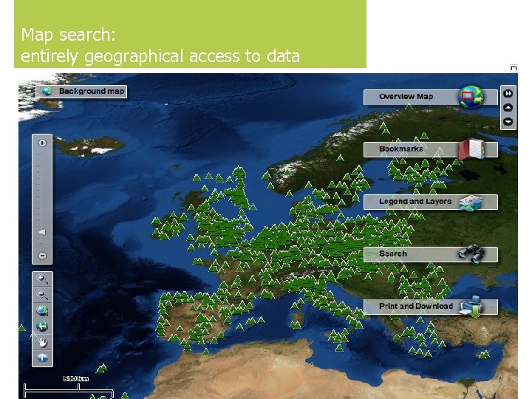Click the globe icon beside Background map
Image resolution: width=532 pixels, height=399 pixels.
pos(47,92)
